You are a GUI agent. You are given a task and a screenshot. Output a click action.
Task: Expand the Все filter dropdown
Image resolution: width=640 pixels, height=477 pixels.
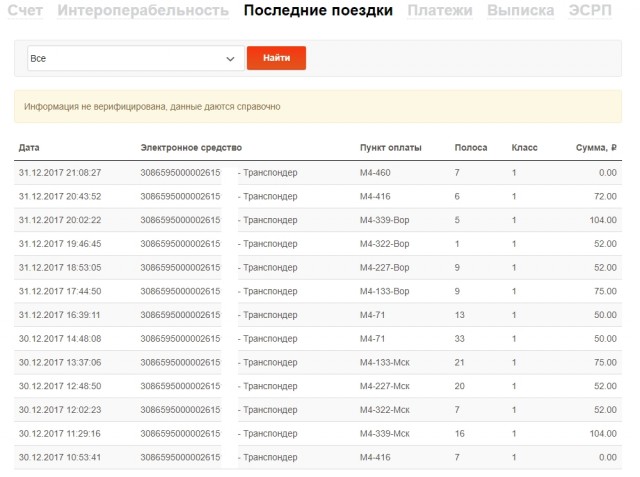pos(133,58)
